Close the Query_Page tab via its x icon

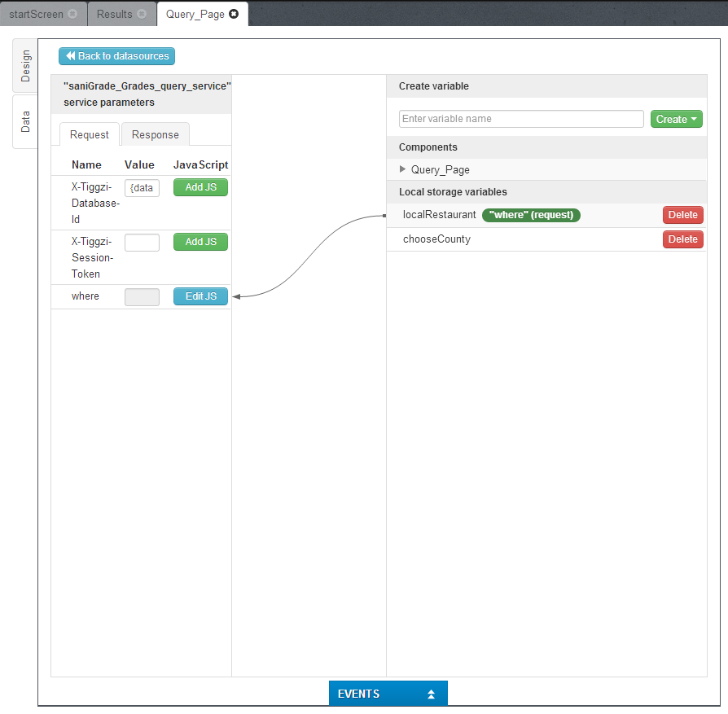235,14
